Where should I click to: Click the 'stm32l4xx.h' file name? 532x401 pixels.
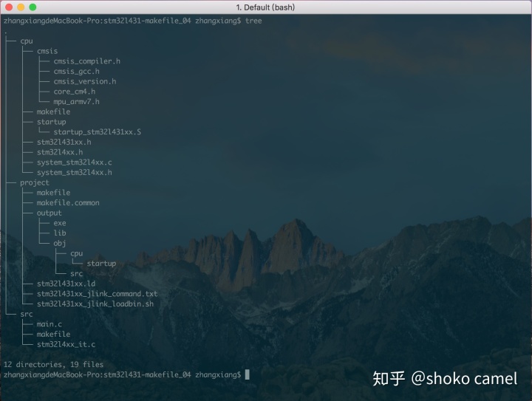pyautogui.click(x=60, y=152)
